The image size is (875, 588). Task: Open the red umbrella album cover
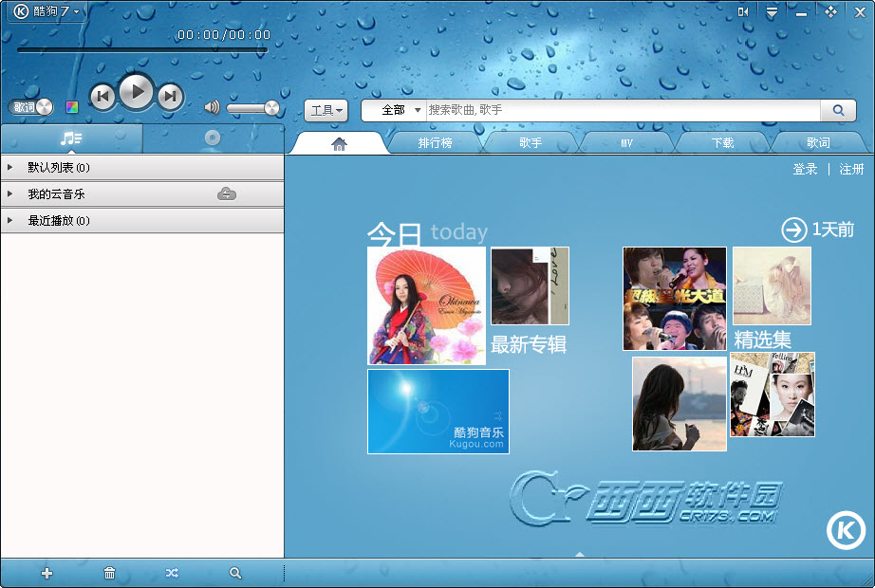426,305
